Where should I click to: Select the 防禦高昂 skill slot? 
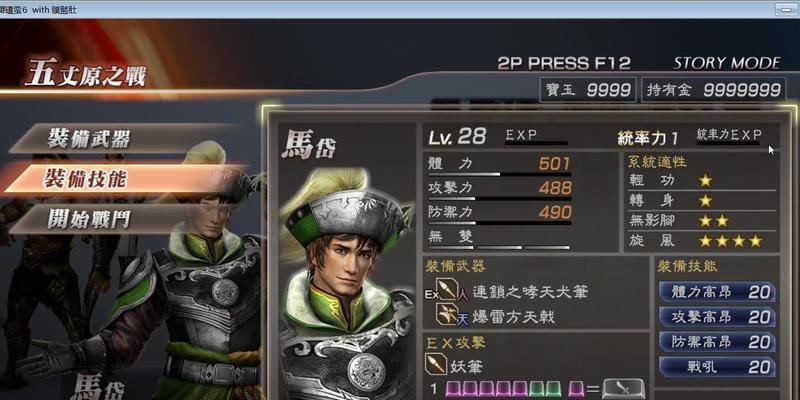pos(717,342)
